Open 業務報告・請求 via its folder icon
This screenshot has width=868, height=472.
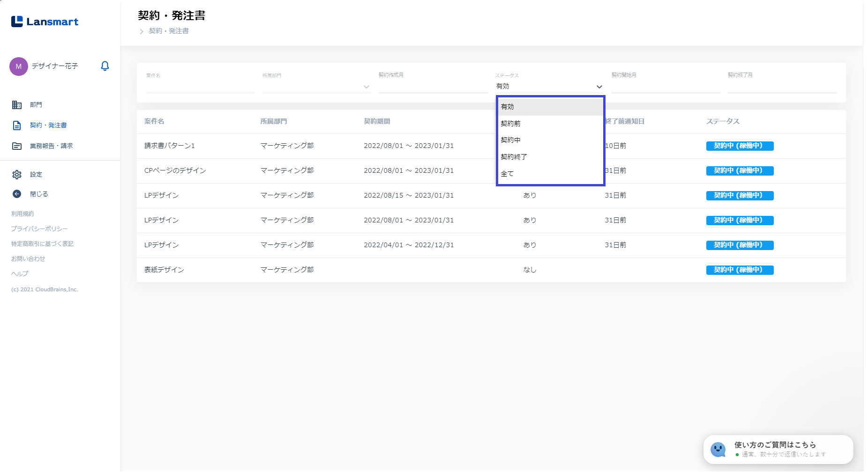coord(17,146)
